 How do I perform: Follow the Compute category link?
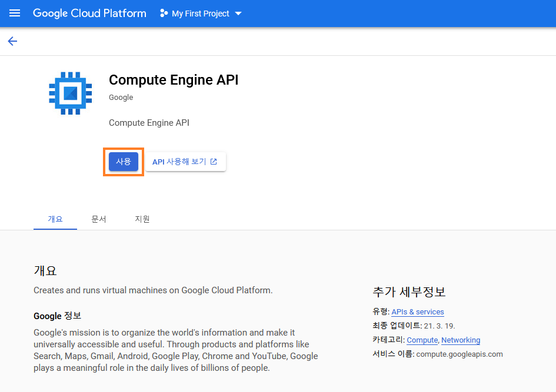(x=422, y=340)
